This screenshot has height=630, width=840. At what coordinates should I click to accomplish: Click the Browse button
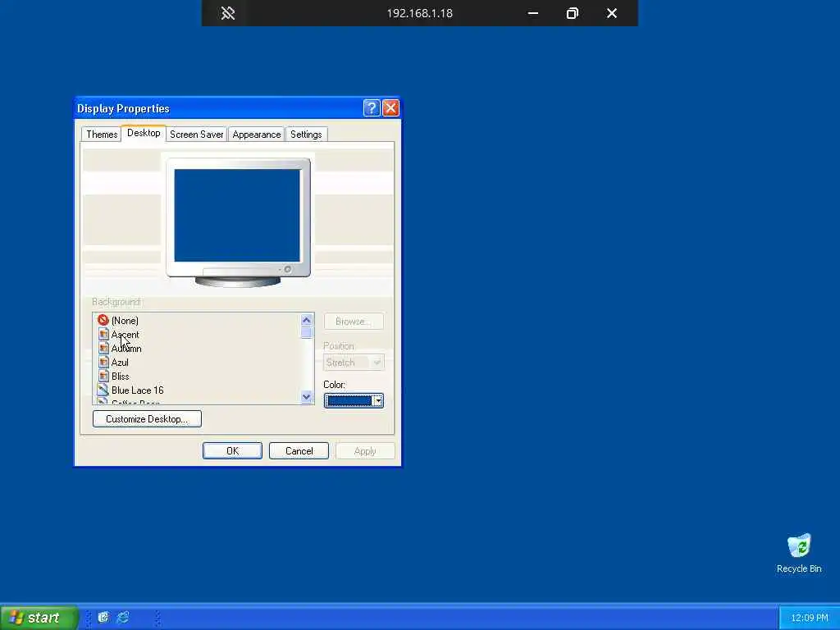(354, 322)
